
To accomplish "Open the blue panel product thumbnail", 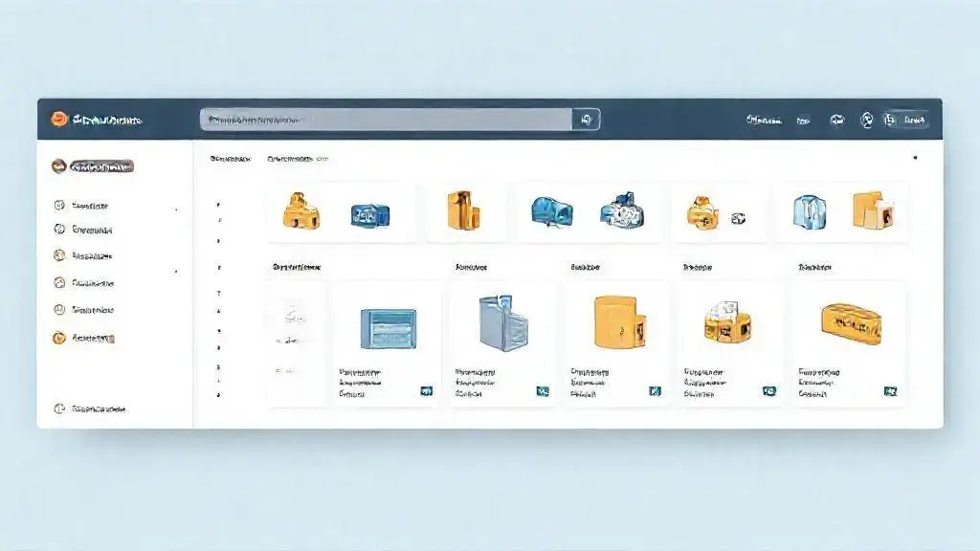I will (388, 327).
